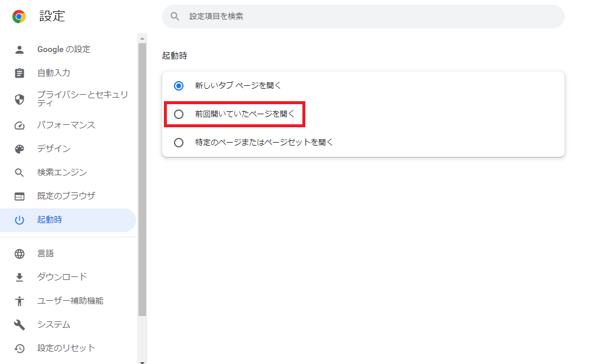Open 既定のブラウザ settings section

pyautogui.click(x=66, y=196)
